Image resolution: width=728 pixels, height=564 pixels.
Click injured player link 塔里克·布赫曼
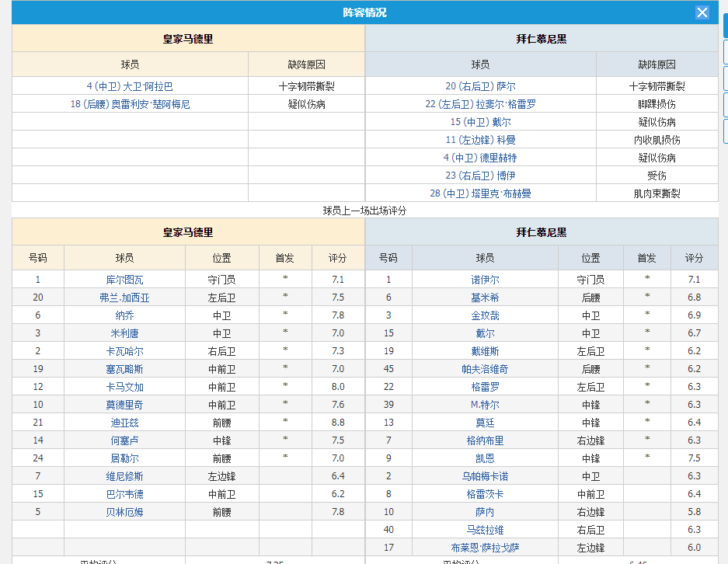point(480,193)
